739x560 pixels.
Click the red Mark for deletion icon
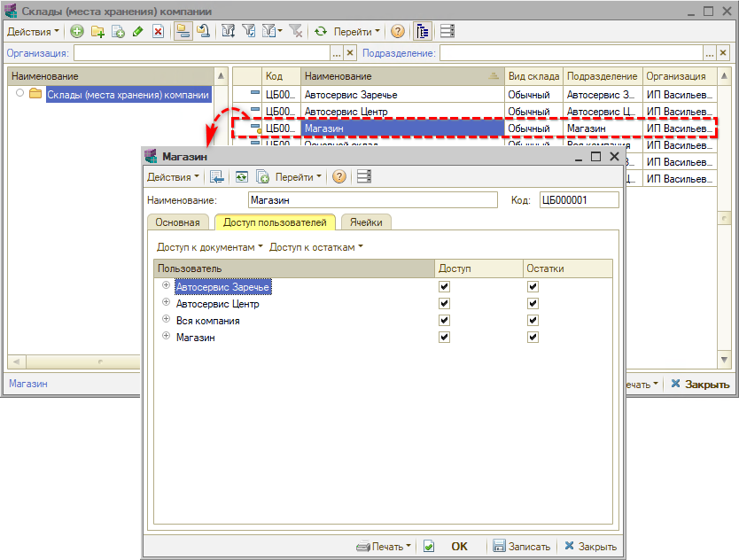(x=158, y=31)
